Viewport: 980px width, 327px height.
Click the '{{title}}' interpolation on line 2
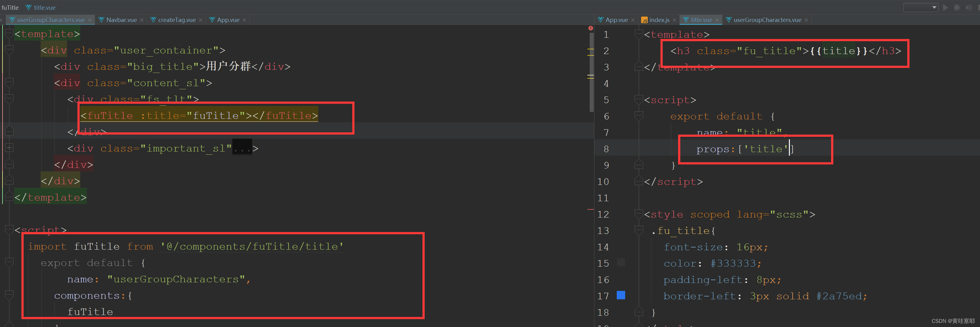(839, 51)
